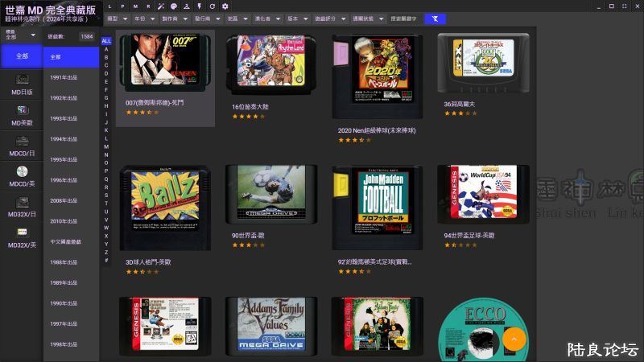Open the 漢化者 filter dropdown

coord(267,19)
